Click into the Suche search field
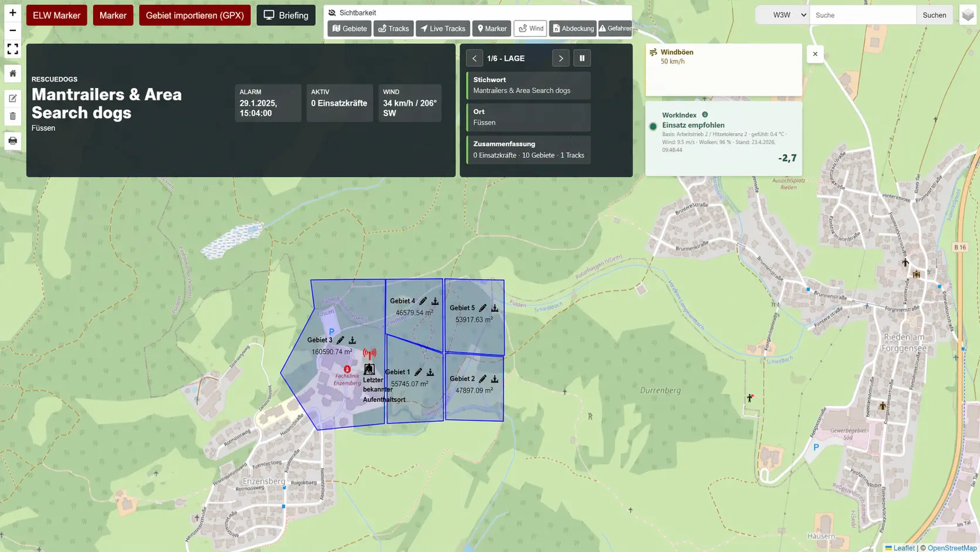 tap(862, 15)
